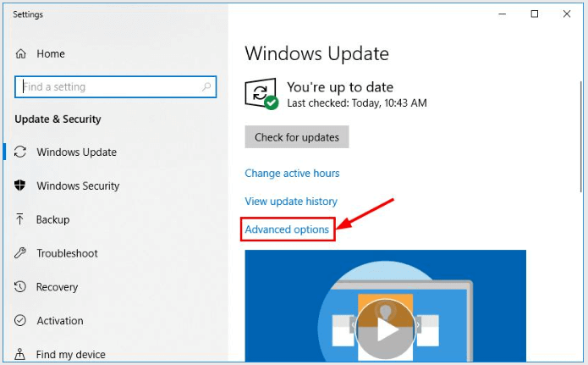Click the Recovery clock icon
The image size is (588, 365).
tap(19, 286)
